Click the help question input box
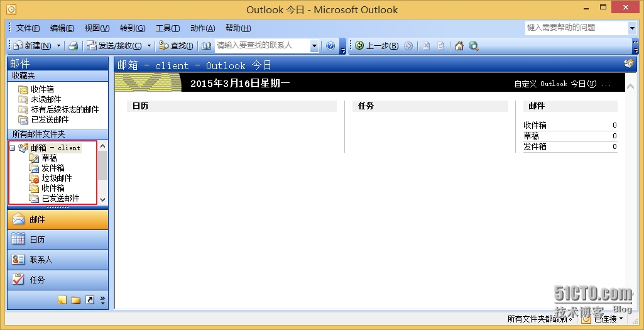The height and width of the screenshot is (330, 644). coord(577,28)
